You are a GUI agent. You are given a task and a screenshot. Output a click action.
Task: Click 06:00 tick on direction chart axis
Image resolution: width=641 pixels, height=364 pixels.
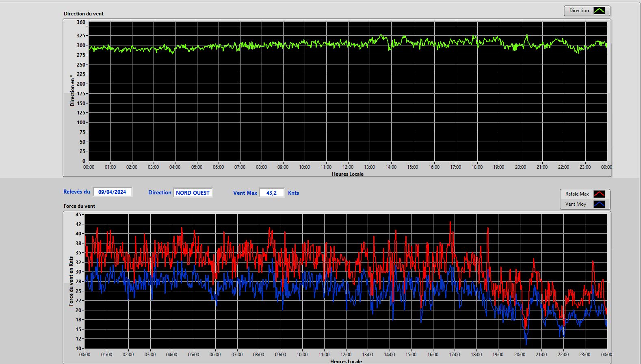[x=218, y=167]
